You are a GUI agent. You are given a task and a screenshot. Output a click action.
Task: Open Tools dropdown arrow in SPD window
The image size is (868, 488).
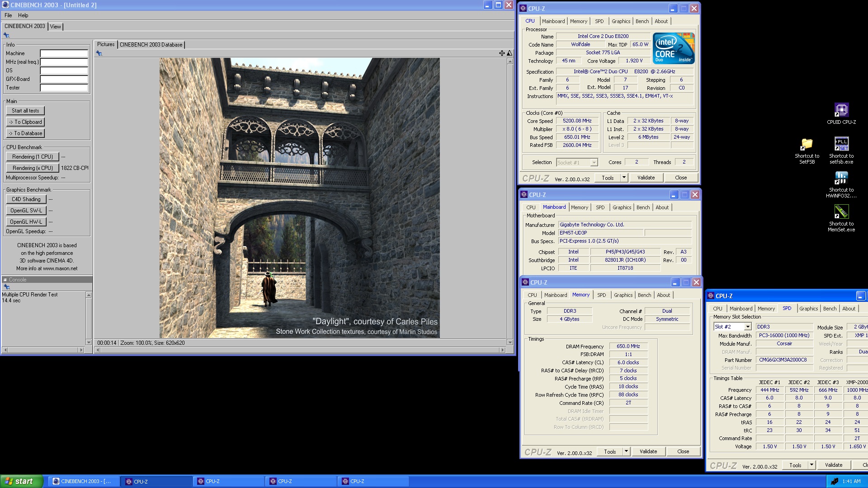coord(811,465)
